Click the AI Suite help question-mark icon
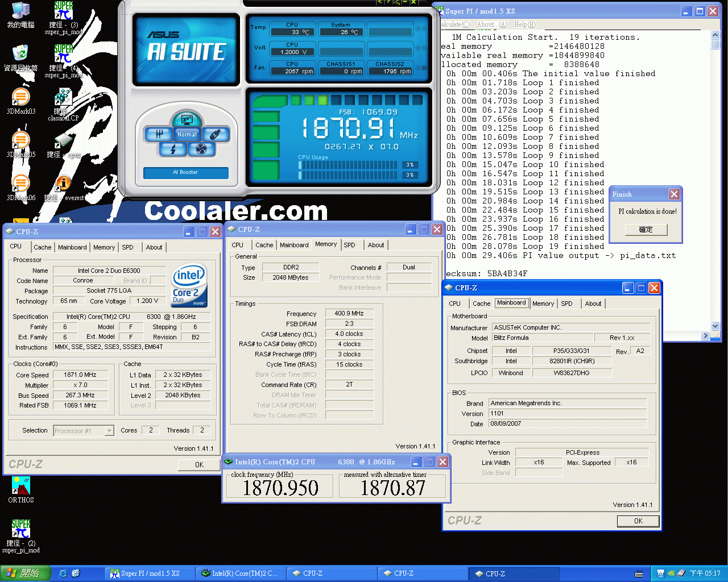 [x=388, y=2]
